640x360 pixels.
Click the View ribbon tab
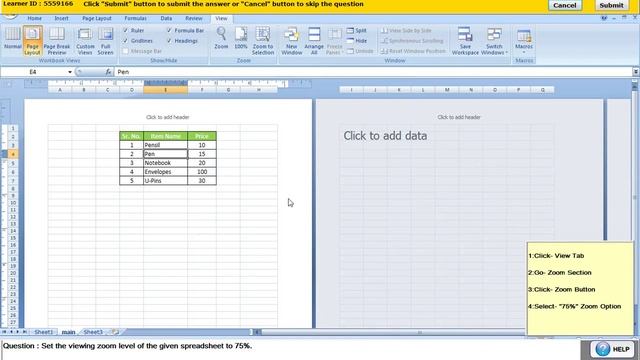221,18
